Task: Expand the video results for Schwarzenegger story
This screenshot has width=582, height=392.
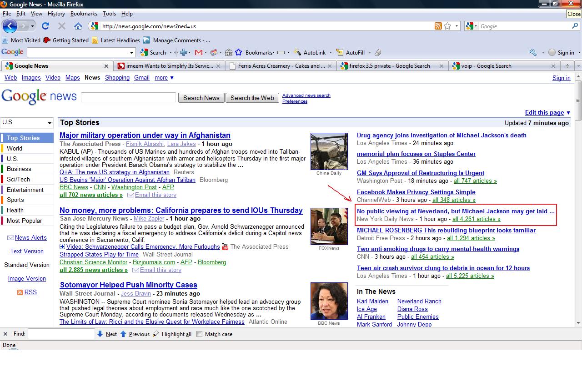Action: tap(62, 247)
